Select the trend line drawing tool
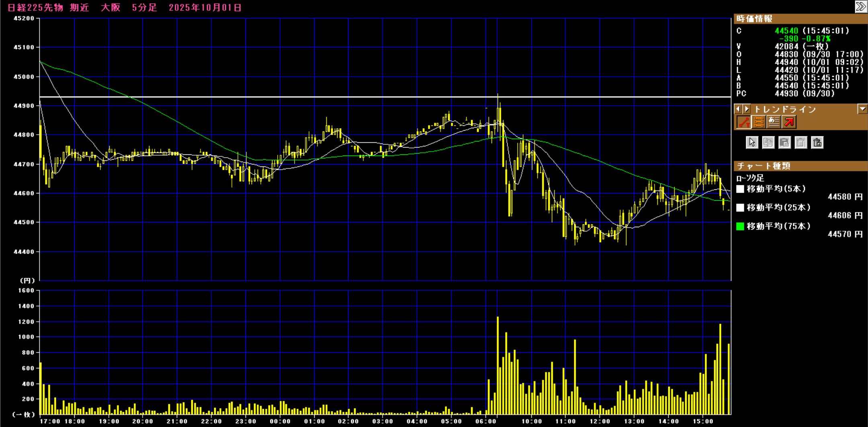The width and height of the screenshot is (868, 427). pyautogui.click(x=743, y=122)
